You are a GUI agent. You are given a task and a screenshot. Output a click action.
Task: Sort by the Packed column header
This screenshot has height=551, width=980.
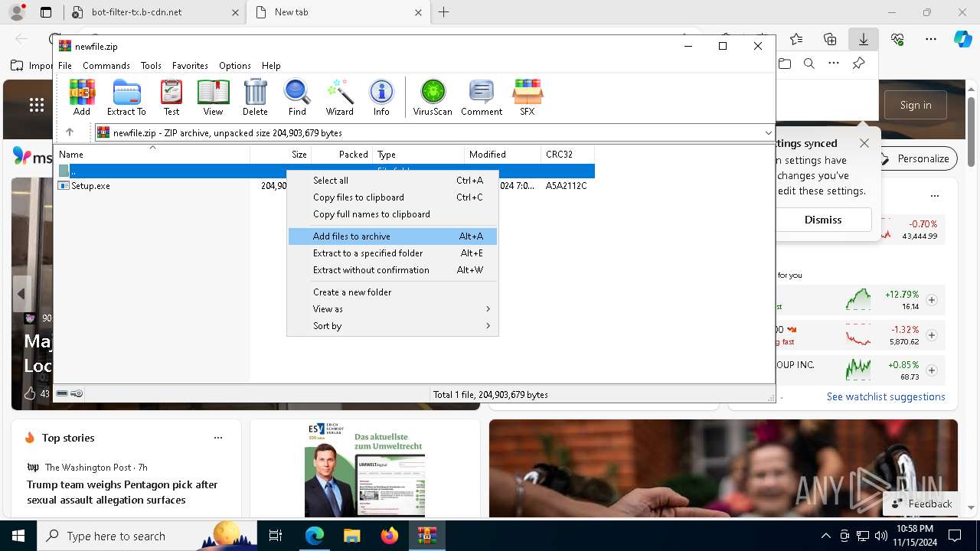tap(341, 155)
